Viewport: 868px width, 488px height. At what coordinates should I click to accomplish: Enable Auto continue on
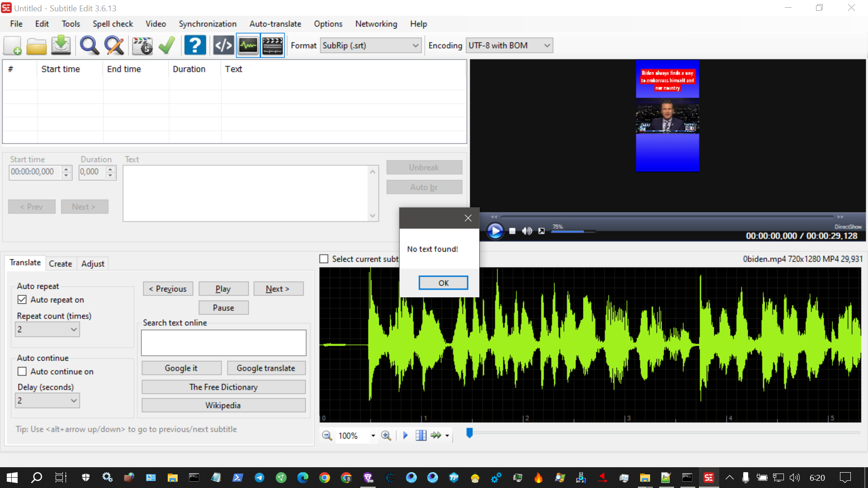(x=22, y=371)
